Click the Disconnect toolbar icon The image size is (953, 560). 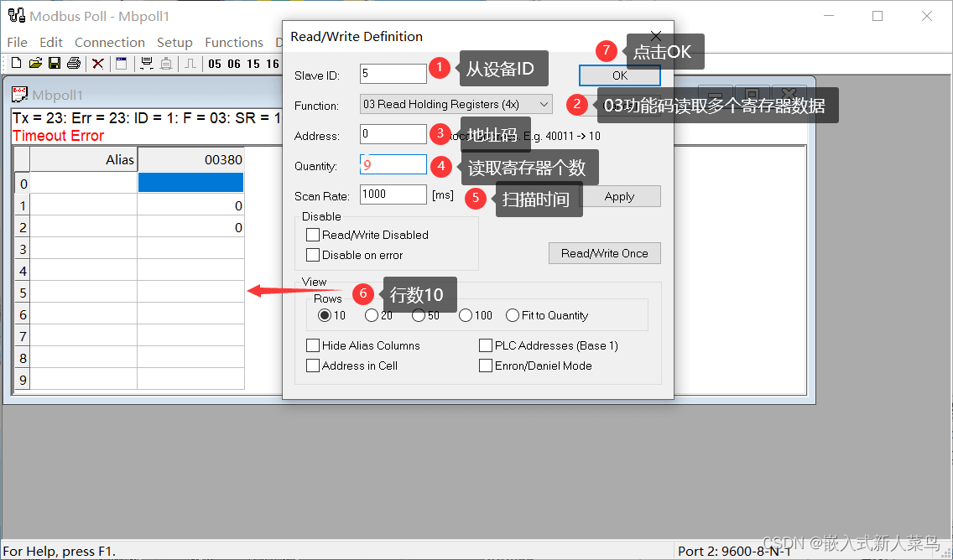(166, 63)
